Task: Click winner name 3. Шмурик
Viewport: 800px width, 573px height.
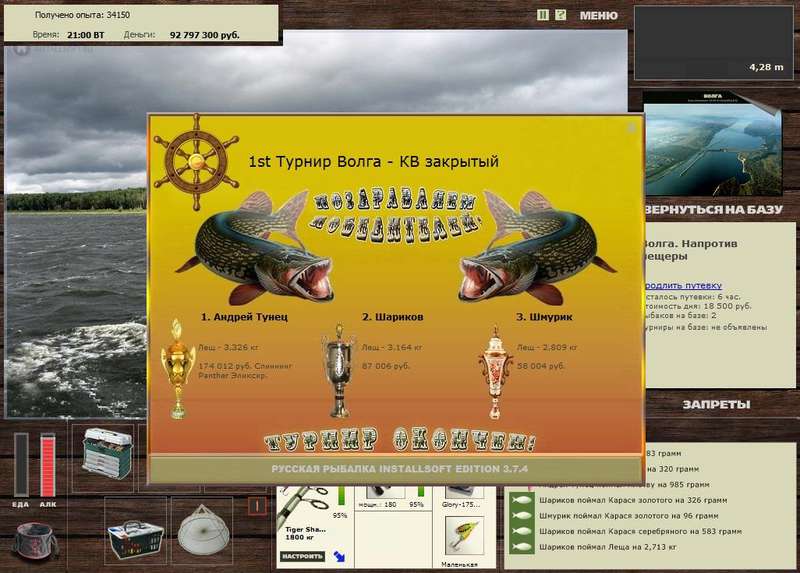Action: pyautogui.click(x=544, y=317)
